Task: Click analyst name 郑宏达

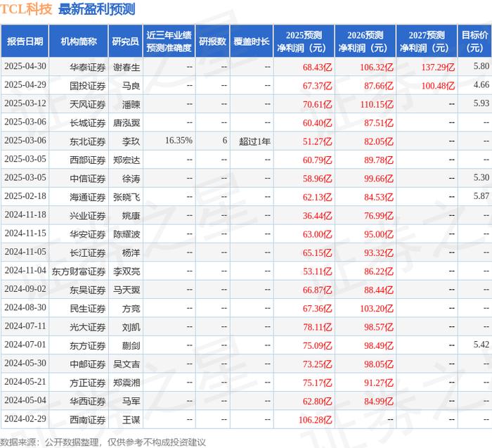Action: pyautogui.click(x=127, y=160)
